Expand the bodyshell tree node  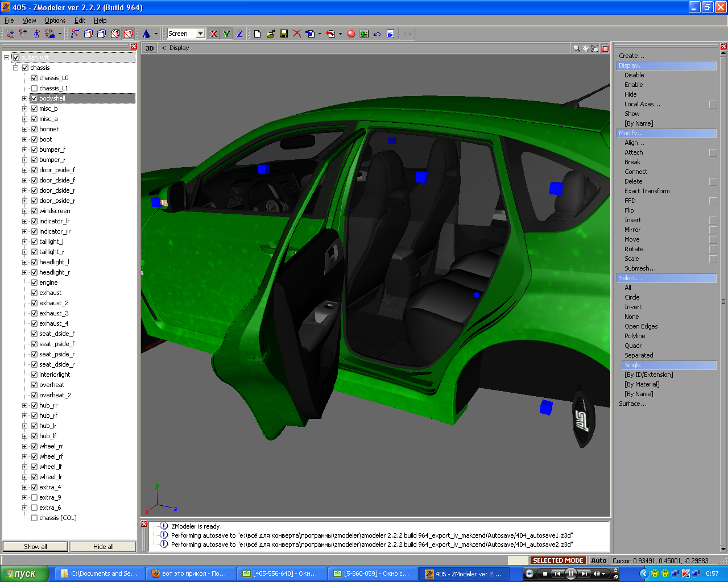[x=24, y=98]
